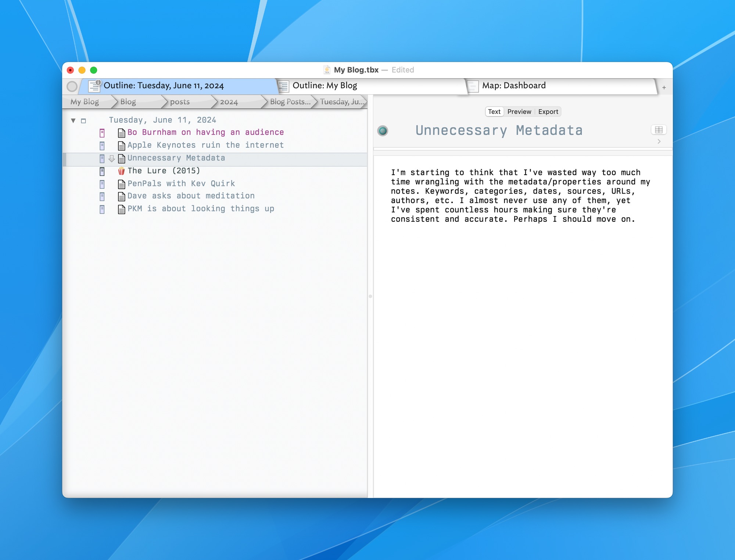This screenshot has width=735, height=560.
Task: Click the pane splitter handle dot
Action: (370, 296)
